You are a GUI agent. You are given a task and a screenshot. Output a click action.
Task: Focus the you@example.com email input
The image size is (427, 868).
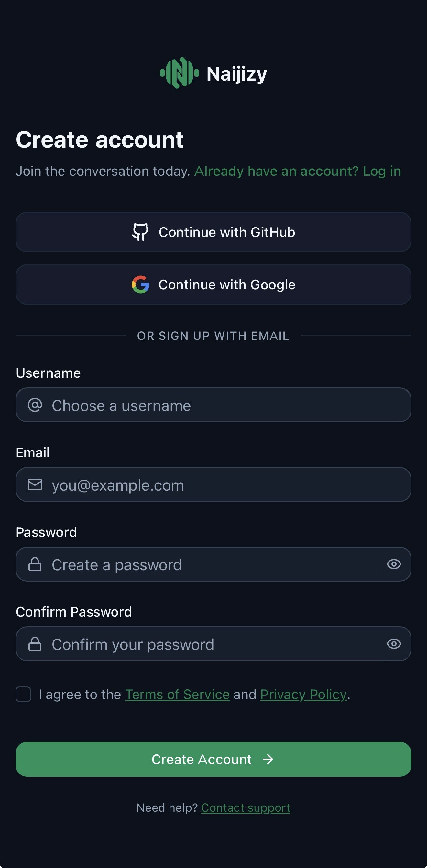pos(222,484)
